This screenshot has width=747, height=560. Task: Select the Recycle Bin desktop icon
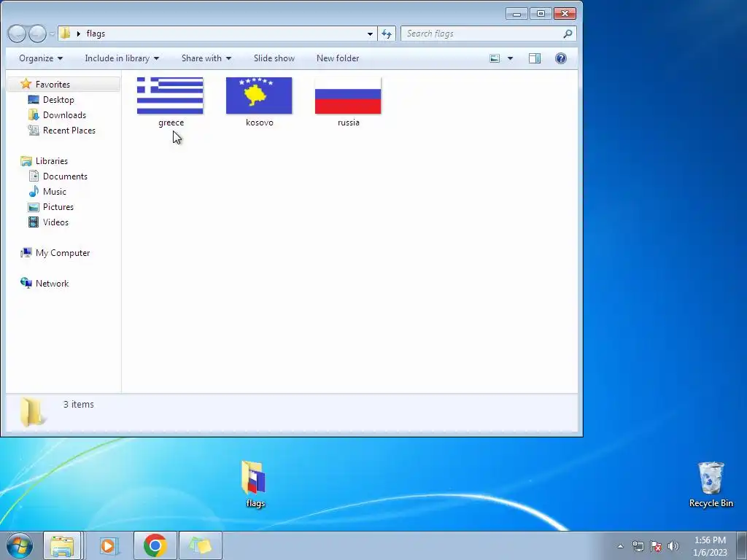click(711, 484)
